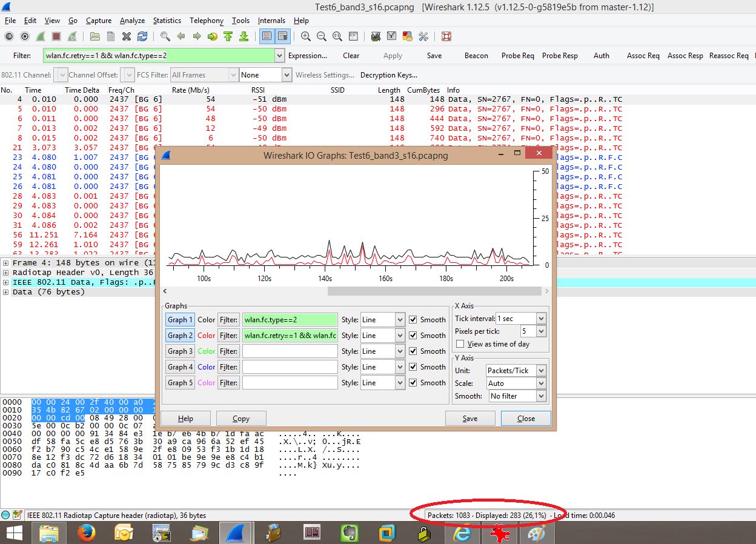
Task: Open the Statistics menu
Action: tap(167, 20)
